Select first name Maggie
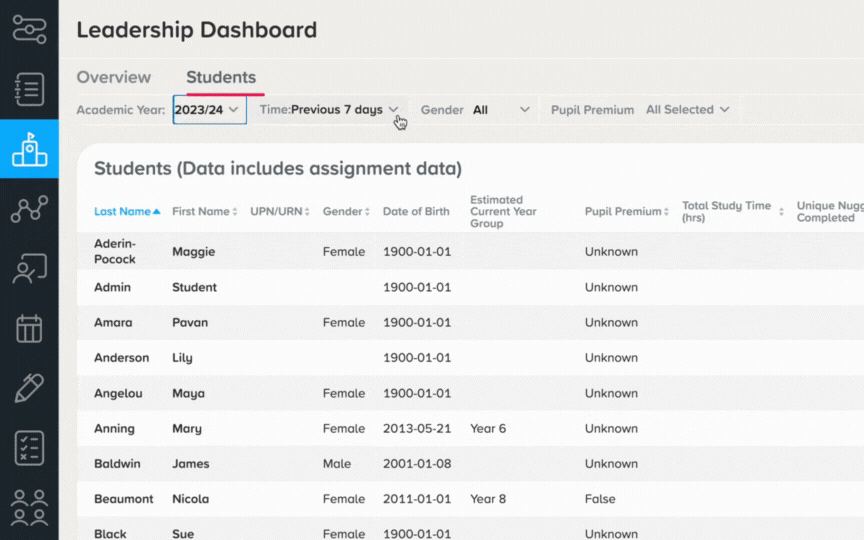 193,252
